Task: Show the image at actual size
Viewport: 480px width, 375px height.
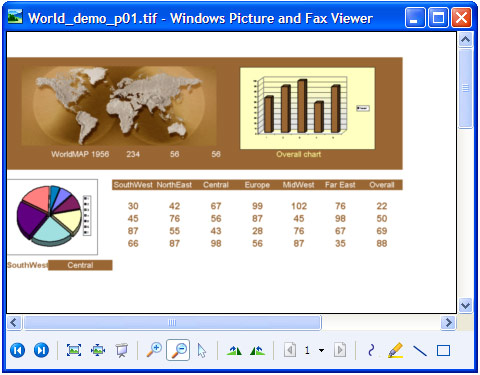Action: pyautogui.click(x=98, y=350)
